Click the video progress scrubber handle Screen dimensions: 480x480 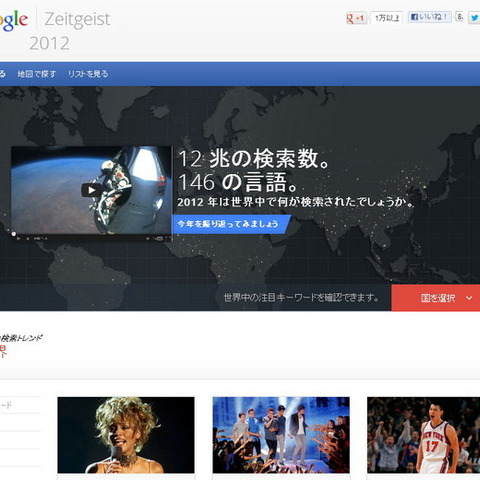(14, 234)
